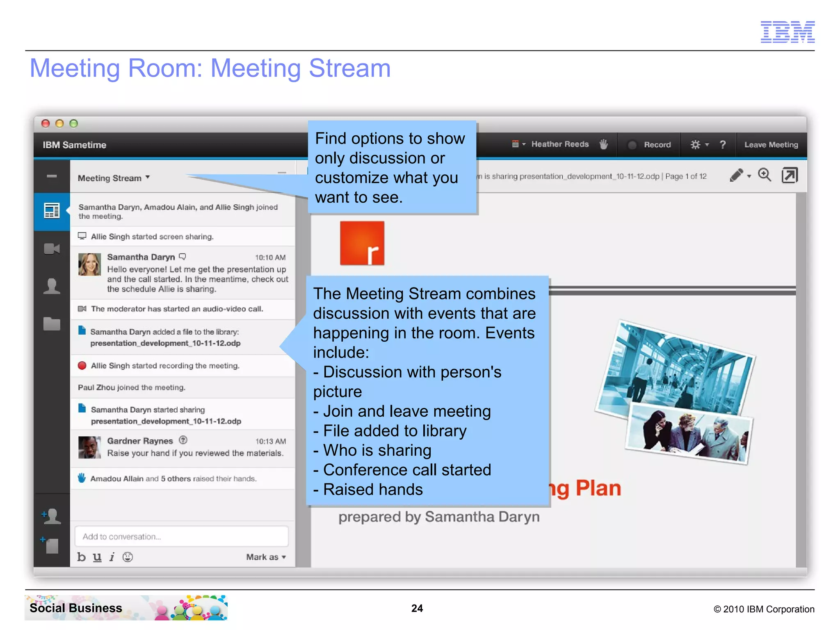Click 'Allie Singh started recording the meeting.'
Image resolution: width=840 pixels, height=630 pixels.
tap(165, 365)
